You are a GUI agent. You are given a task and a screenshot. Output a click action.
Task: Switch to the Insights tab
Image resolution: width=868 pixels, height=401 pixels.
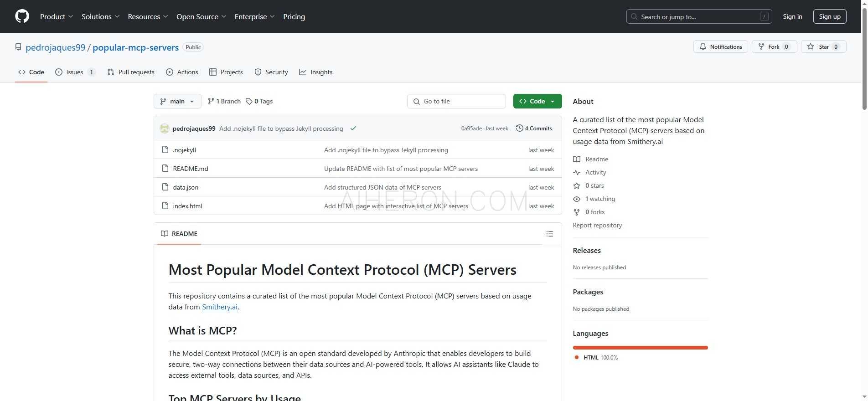point(316,72)
